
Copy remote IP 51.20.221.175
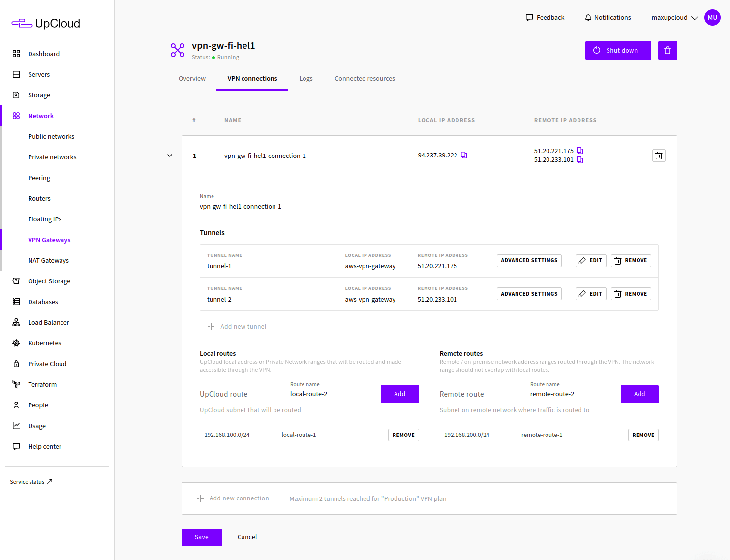click(x=580, y=151)
